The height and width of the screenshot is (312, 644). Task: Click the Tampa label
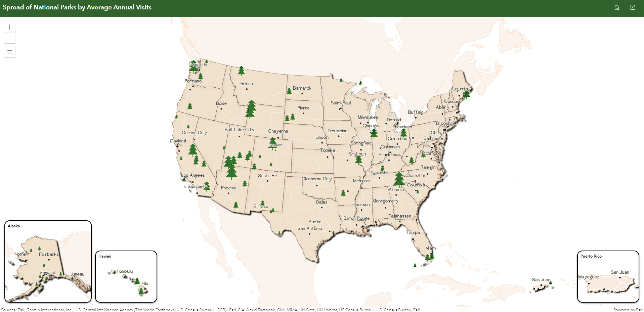pyautogui.click(x=413, y=232)
